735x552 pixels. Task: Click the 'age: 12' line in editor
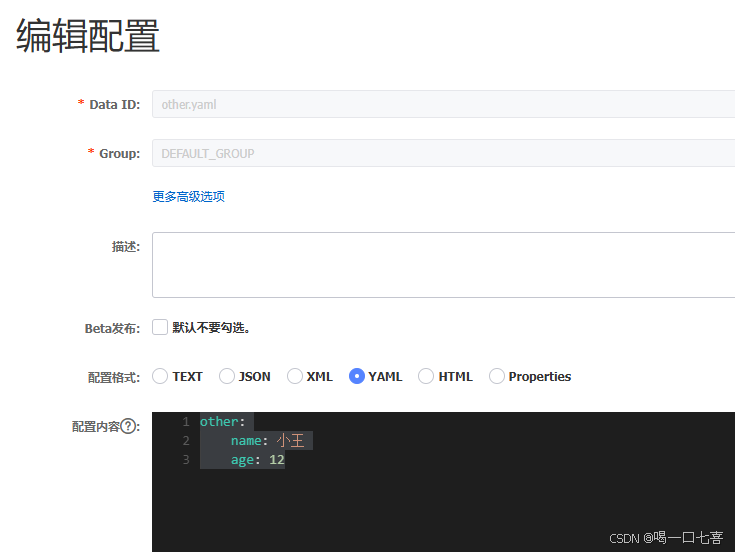point(257,460)
